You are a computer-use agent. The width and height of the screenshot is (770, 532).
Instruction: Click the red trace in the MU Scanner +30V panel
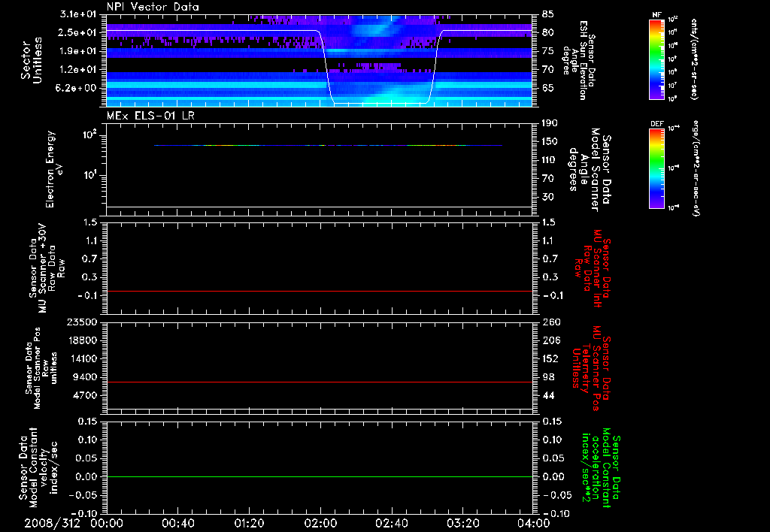click(320, 291)
